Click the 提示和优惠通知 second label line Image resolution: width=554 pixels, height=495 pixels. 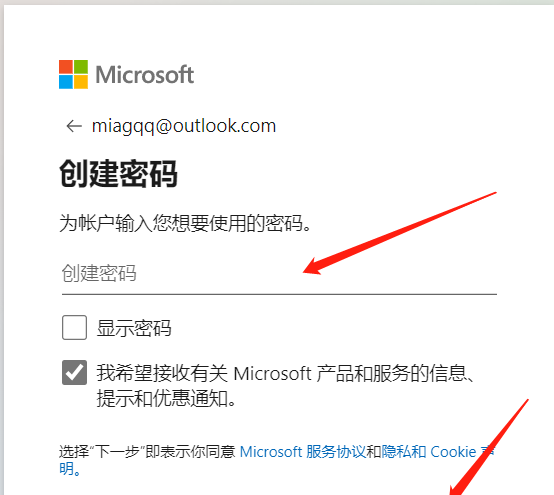point(166,399)
